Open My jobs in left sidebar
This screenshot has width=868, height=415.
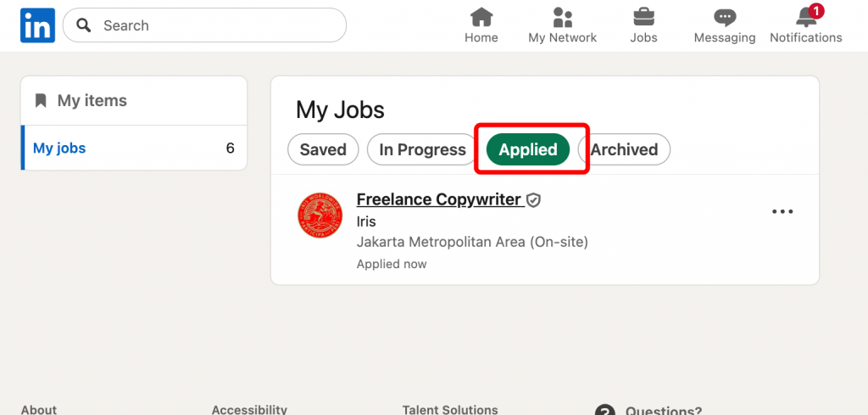coord(59,149)
